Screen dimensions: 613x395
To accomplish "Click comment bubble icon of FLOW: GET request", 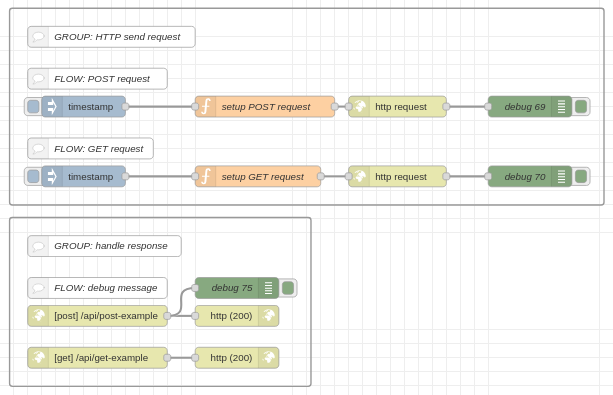I will click(38, 149).
